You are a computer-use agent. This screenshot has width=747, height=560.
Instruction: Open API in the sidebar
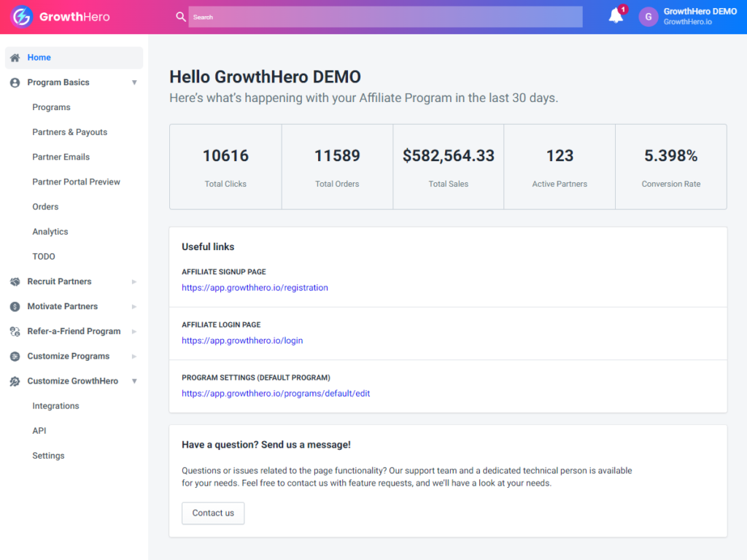[x=39, y=430]
